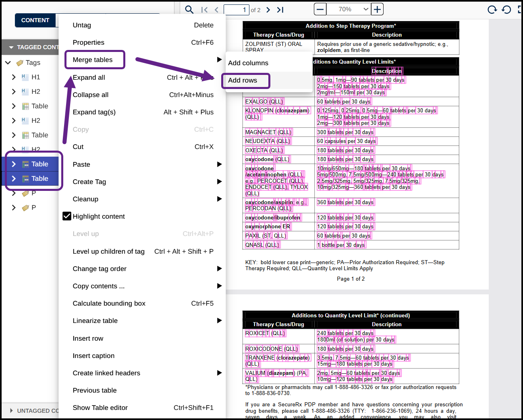Expand the second unselected Table node

click(x=14, y=135)
